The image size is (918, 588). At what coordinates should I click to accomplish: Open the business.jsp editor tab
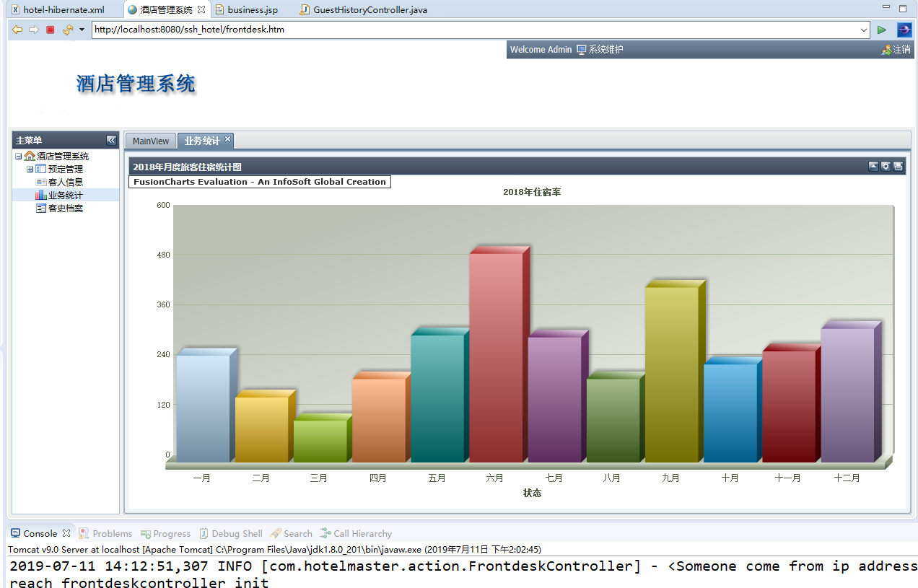click(x=252, y=10)
